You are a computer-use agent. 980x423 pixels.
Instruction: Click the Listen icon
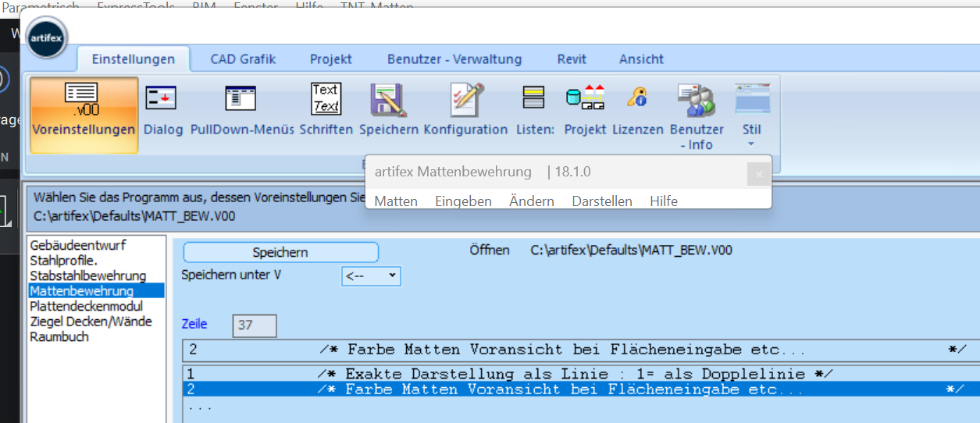pos(534,100)
